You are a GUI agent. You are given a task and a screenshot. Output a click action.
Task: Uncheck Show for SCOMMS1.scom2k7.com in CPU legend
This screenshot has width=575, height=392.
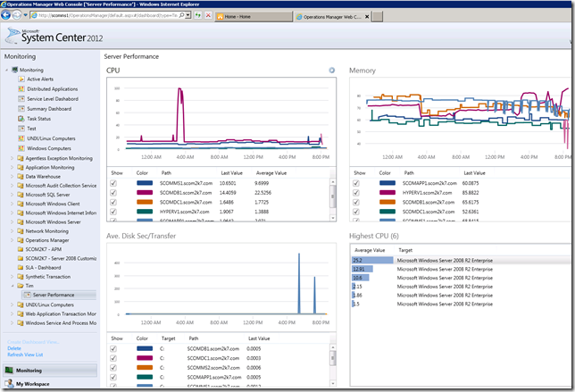click(x=113, y=183)
